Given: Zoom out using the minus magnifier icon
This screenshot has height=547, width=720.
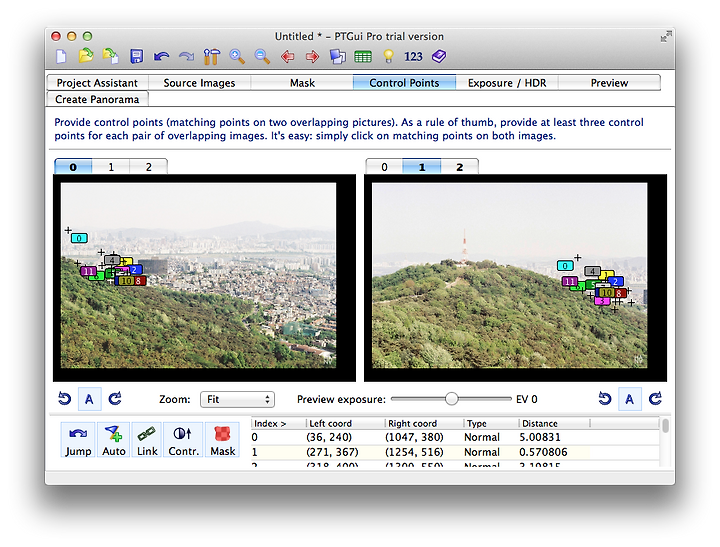Looking at the screenshot, I should [x=262, y=56].
